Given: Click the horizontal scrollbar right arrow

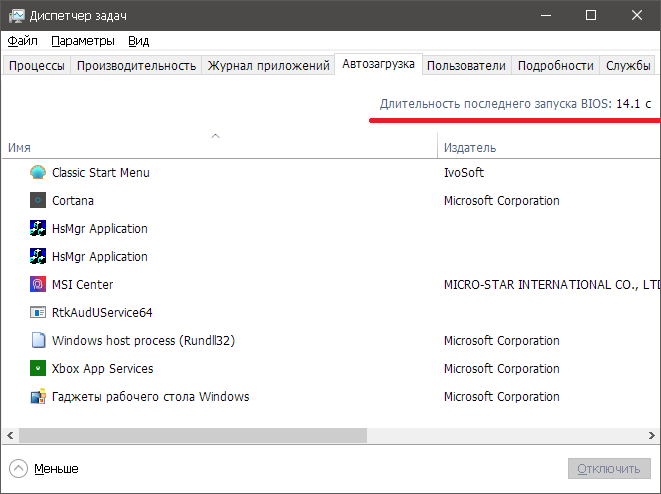Looking at the screenshot, I should click(652, 435).
